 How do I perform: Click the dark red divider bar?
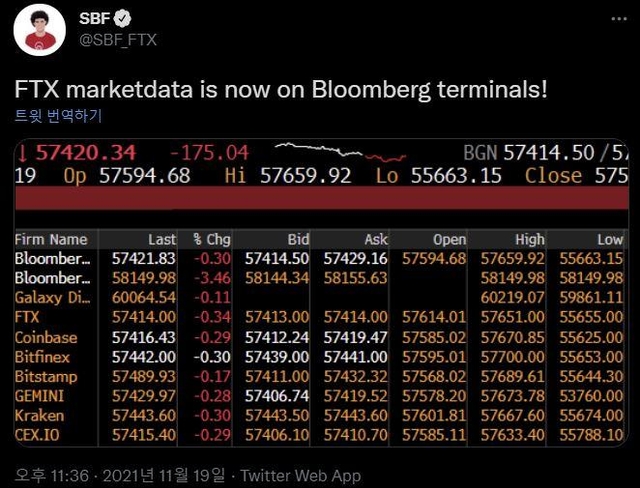[320, 198]
